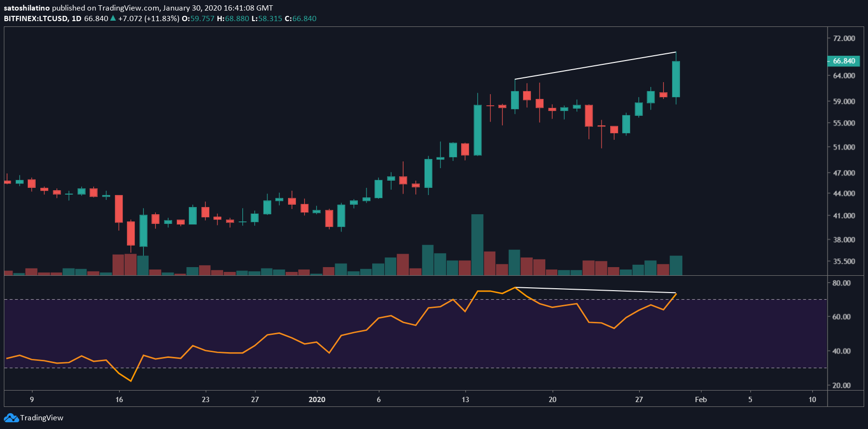Click the RSI 40.00 scale label

pos(842,351)
